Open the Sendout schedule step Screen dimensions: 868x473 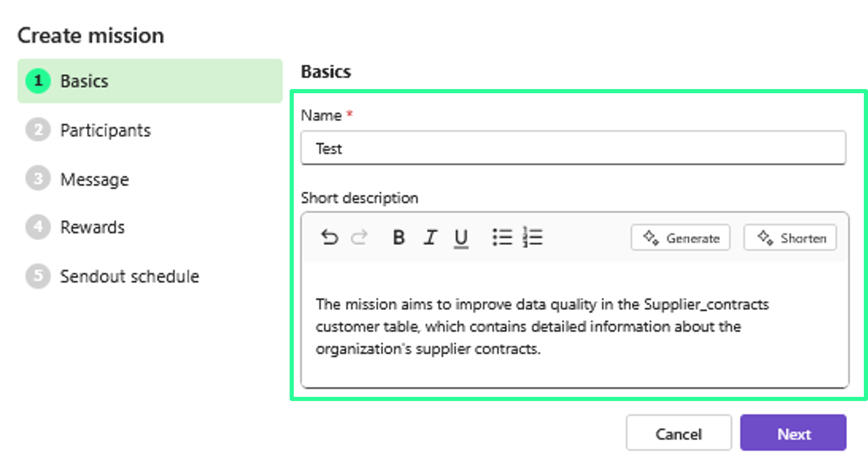(129, 276)
